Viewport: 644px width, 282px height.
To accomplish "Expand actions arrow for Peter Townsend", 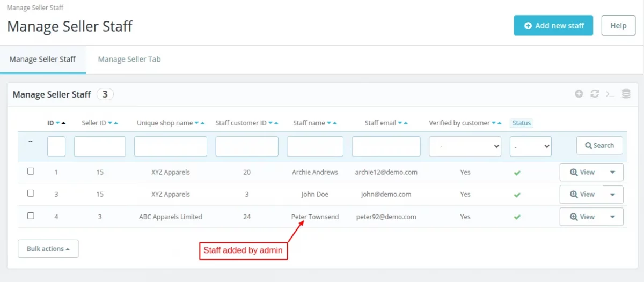I will (612, 217).
